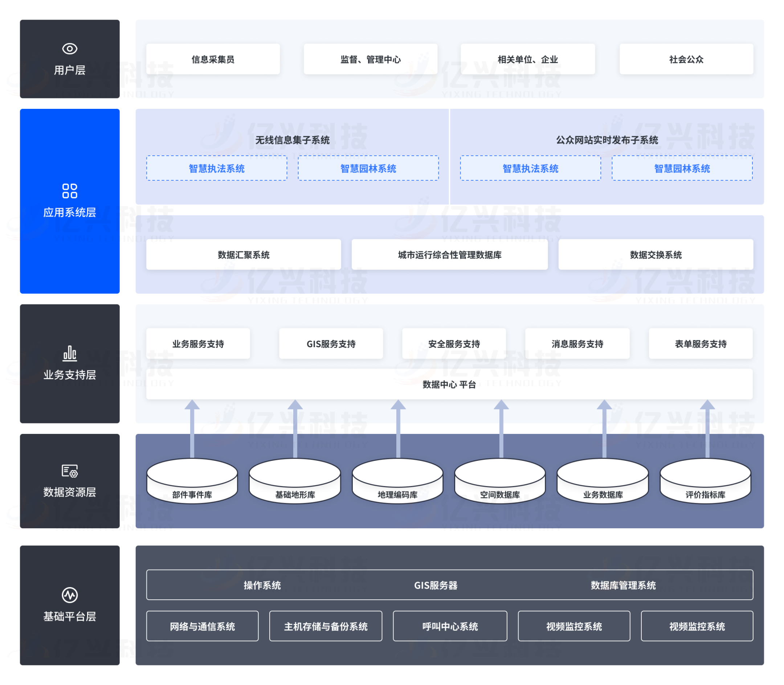Open the 数据汇聚系统 box
This screenshot has width=784, height=685.
[x=244, y=255]
